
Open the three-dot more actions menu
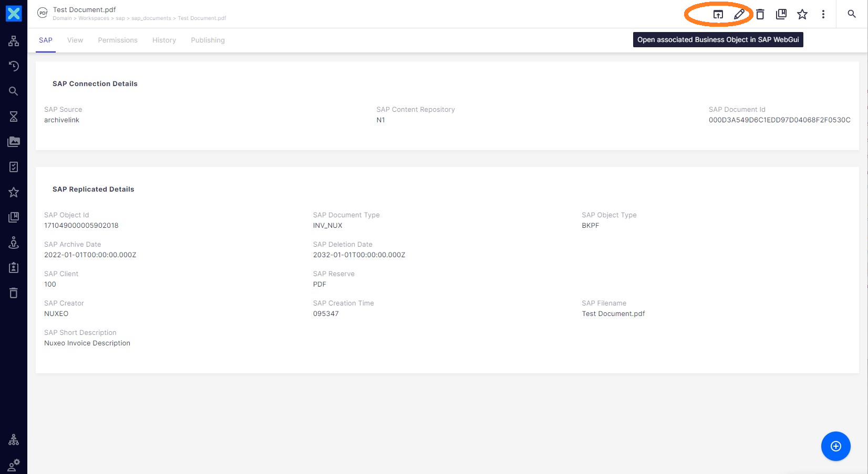tap(823, 14)
